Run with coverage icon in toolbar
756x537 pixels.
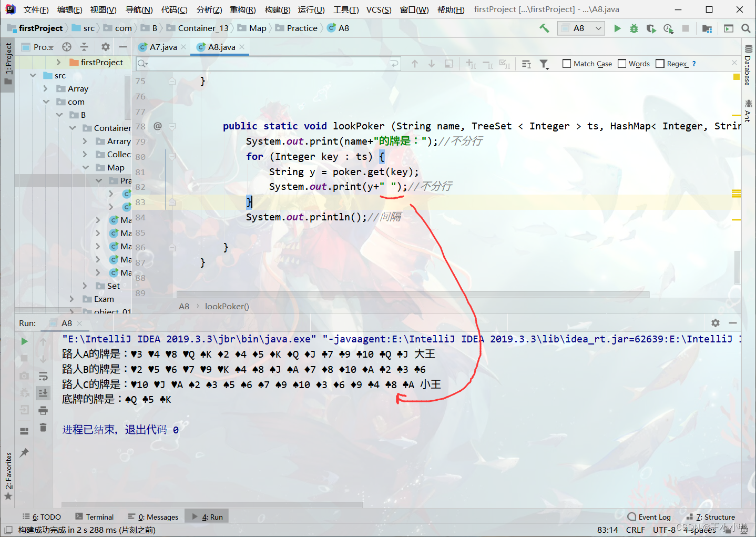651,28
